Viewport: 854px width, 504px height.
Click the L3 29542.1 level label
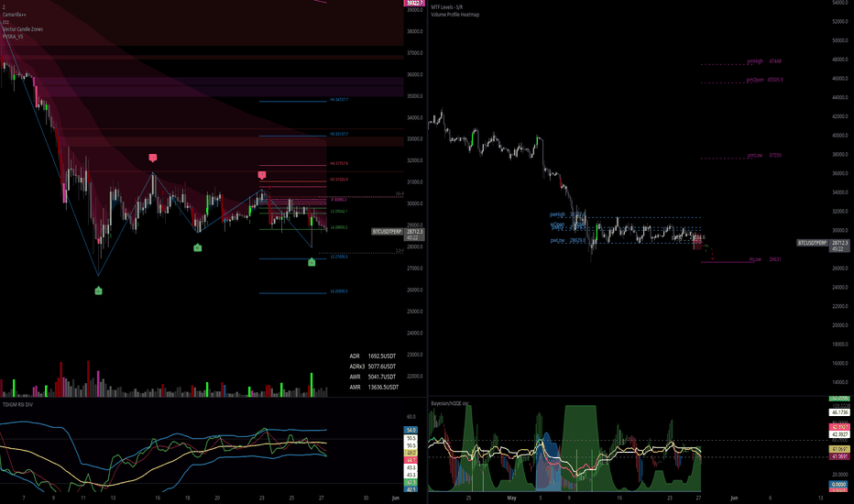tap(339, 212)
